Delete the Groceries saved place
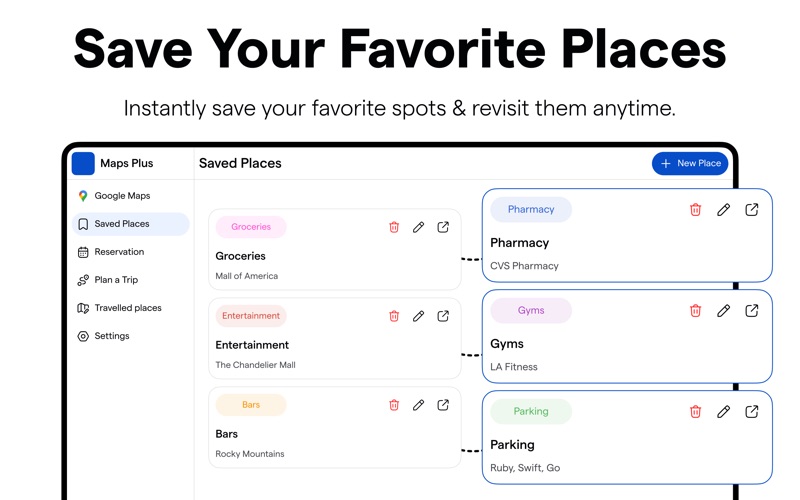The width and height of the screenshot is (800, 500). point(394,227)
